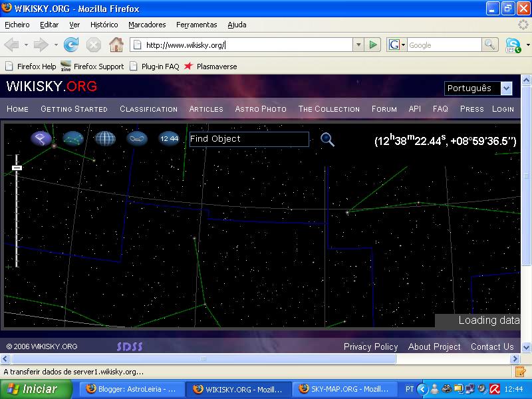Click the Find Object magnifier icon
Screen dimensions: 532x399
(327, 140)
